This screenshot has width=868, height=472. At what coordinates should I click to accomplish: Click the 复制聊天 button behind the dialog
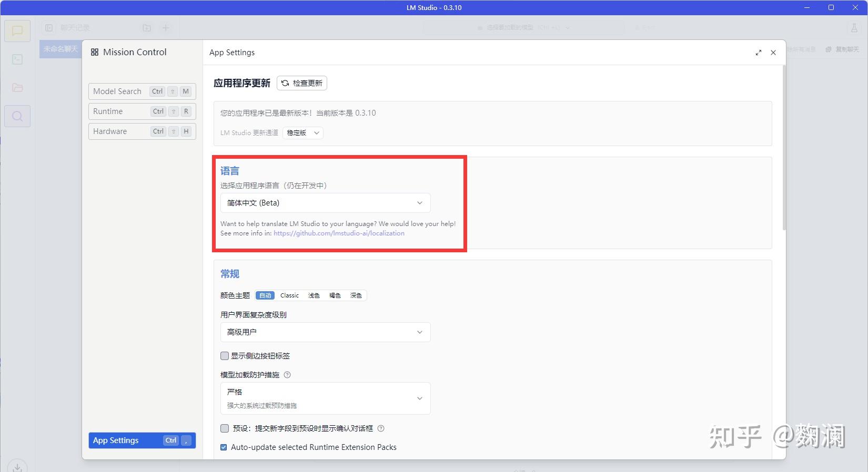pos(842,49)
